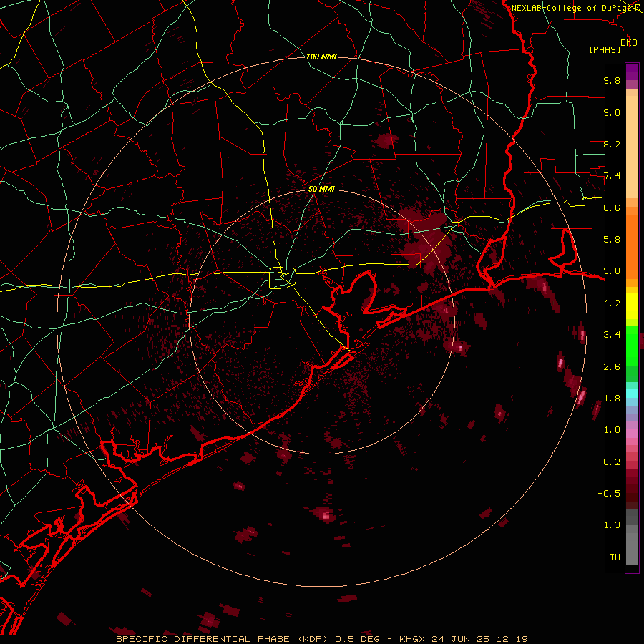Screen dimensions: 644x644
Task: Click the 7.4 value on the color scale
Action: [x=612, y=176]
